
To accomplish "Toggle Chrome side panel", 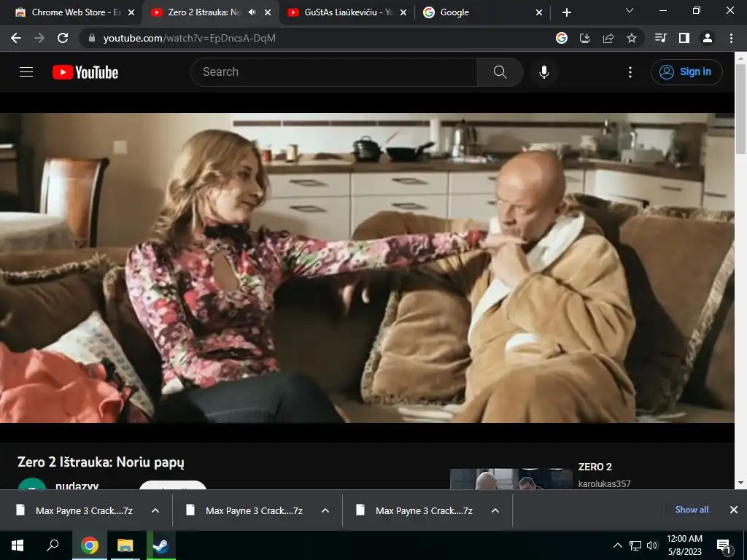I will coord(684,38).
